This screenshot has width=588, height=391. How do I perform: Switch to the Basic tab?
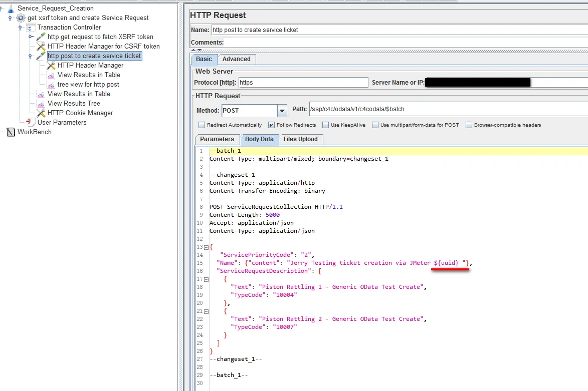[204, 59]
